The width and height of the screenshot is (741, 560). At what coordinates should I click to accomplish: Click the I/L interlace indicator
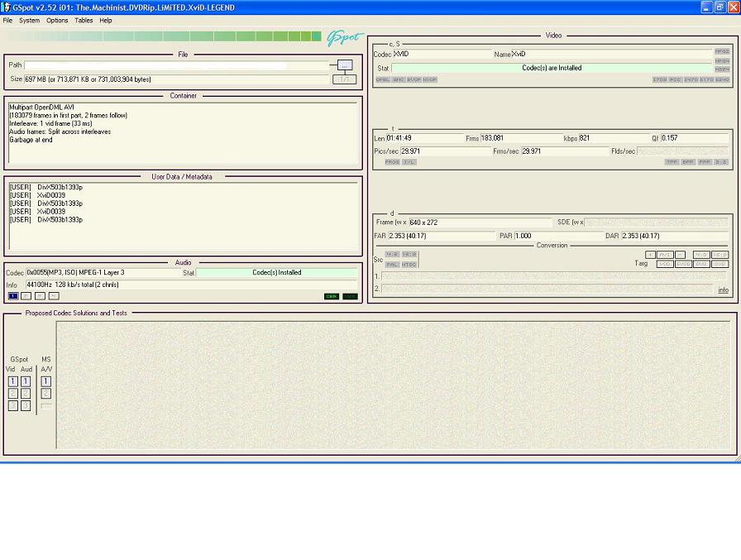409,162
